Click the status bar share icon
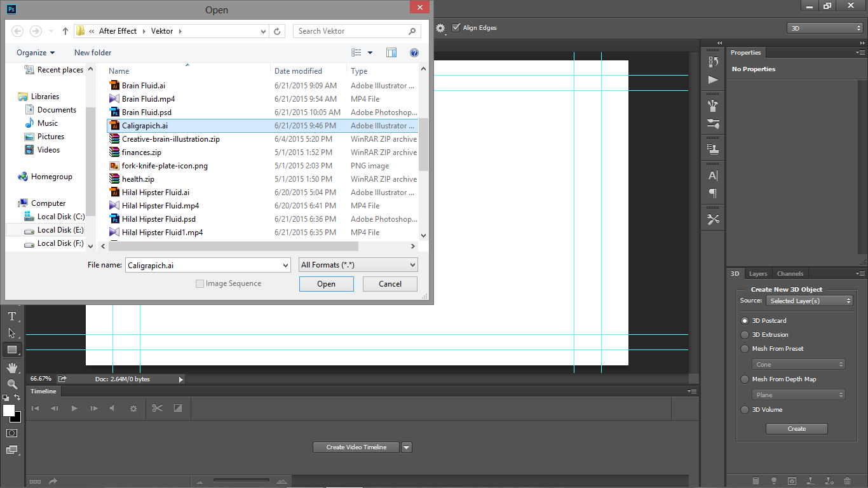 click(x=62, y=379)
